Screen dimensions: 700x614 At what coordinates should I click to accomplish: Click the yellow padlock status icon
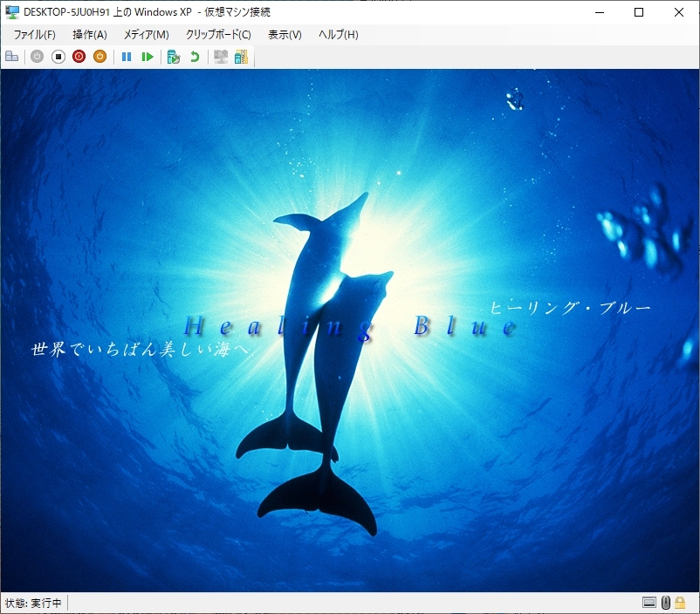tap(680, 603)
